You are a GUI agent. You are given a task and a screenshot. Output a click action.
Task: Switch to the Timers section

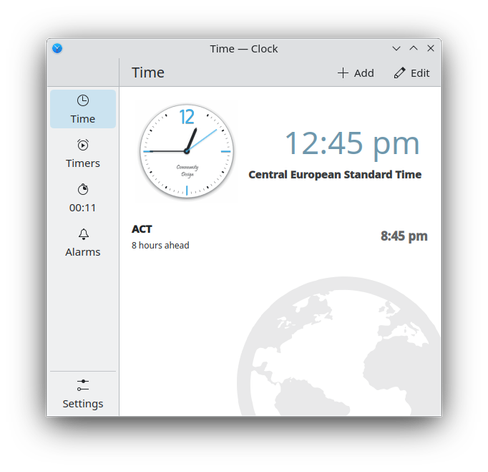click(83, 153)
